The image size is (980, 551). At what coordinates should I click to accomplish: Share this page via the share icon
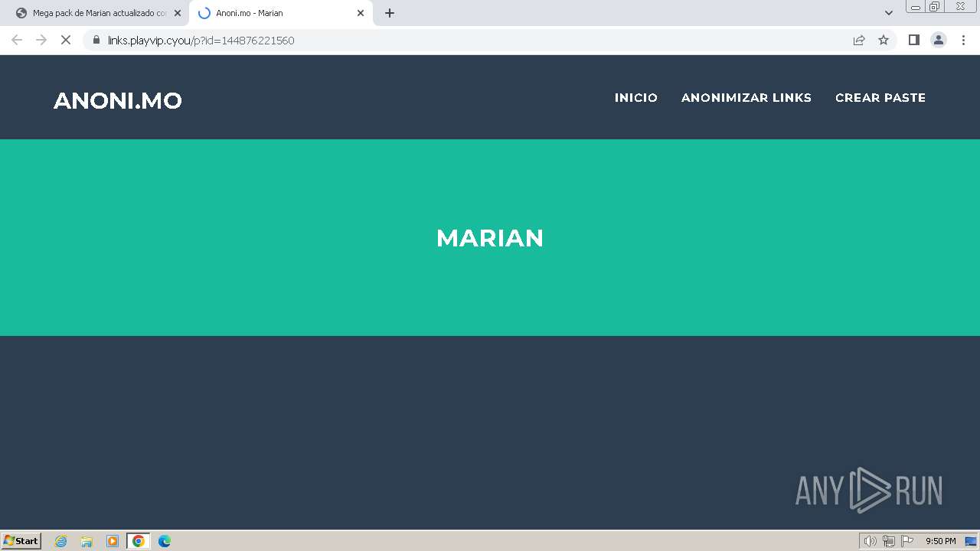859,40
